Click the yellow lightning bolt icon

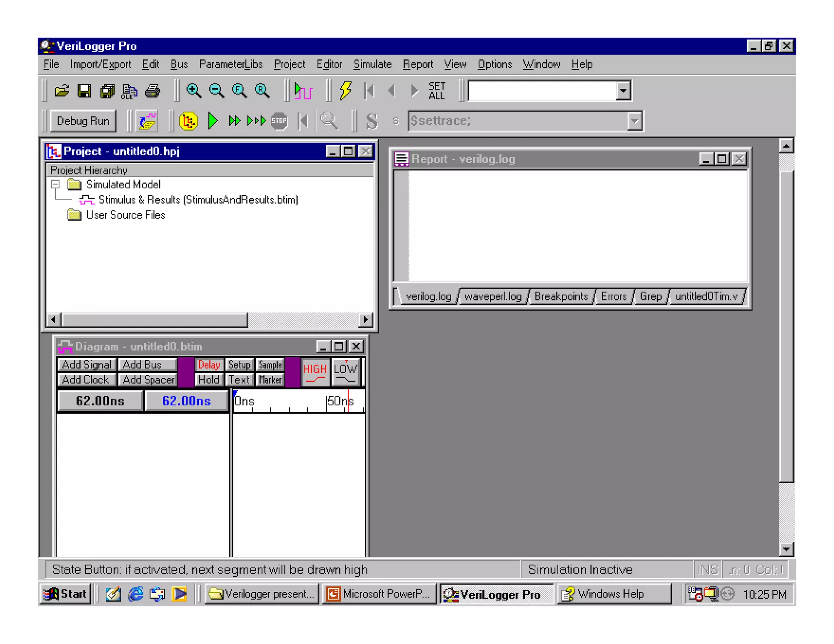[345, 90]
